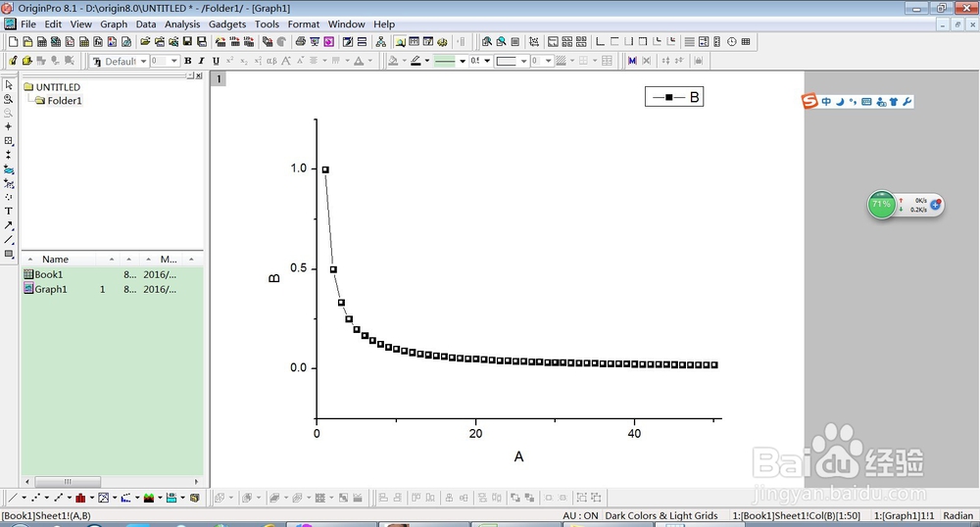Screen dimensions: 980x527
Task: Click the 3D box plot icon
Action: 195,498
